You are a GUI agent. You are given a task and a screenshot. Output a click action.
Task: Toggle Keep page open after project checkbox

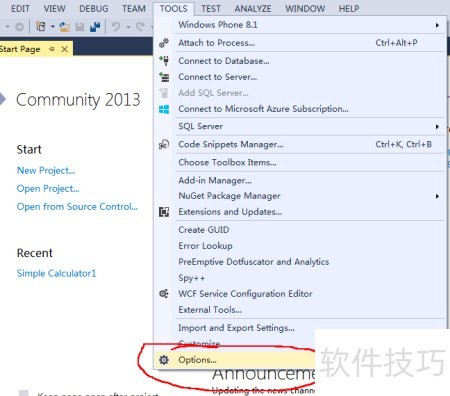(23, 393)
